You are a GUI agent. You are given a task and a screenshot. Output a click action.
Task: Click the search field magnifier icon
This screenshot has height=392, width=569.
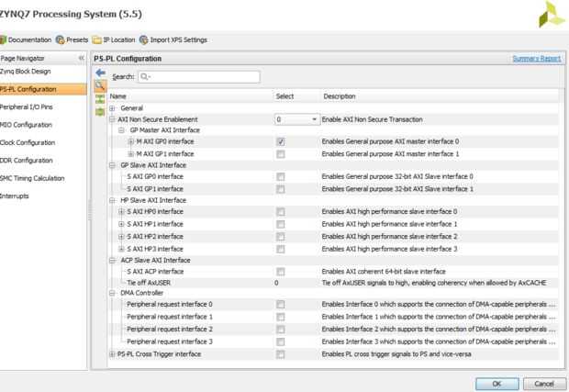(145, 76)
